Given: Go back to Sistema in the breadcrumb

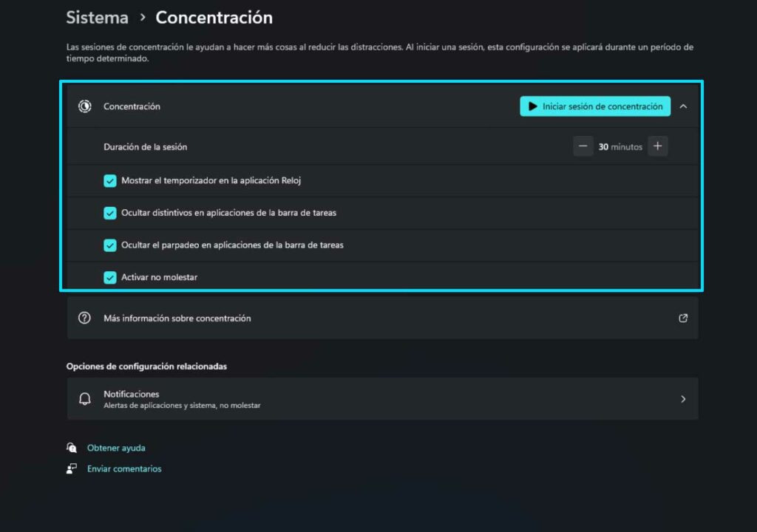Looking at the screenshot, I should pos(98,18).
